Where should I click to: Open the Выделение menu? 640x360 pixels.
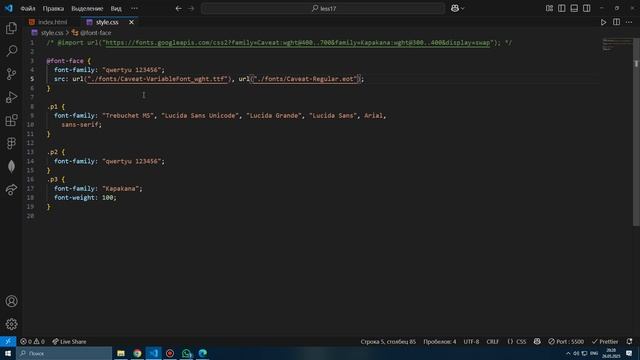[x=87, y=8]
